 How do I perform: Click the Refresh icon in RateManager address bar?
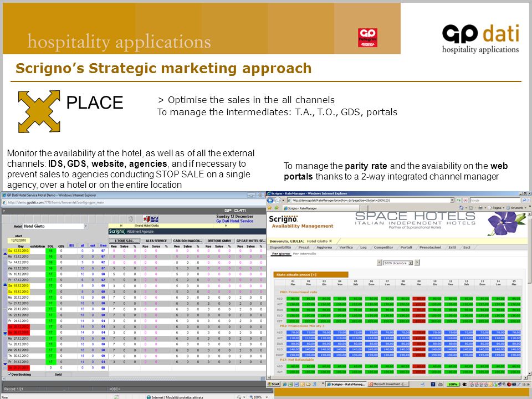[x=459, y=200]
